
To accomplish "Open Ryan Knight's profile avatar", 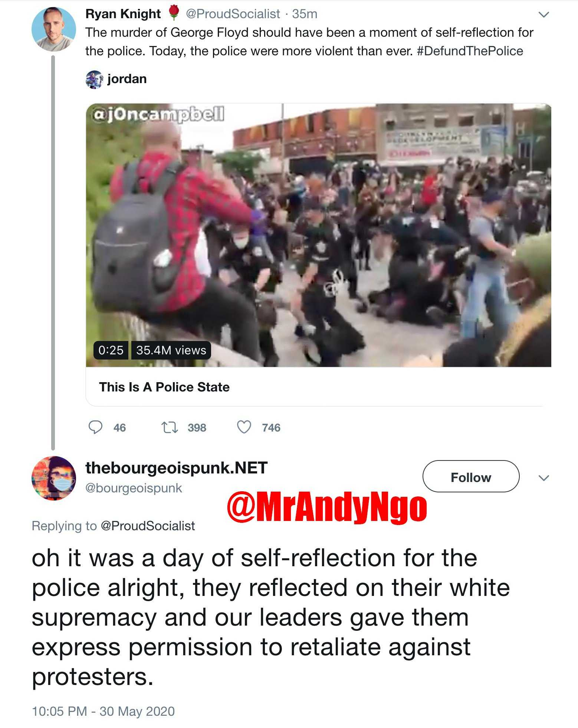I will (54, 29).
